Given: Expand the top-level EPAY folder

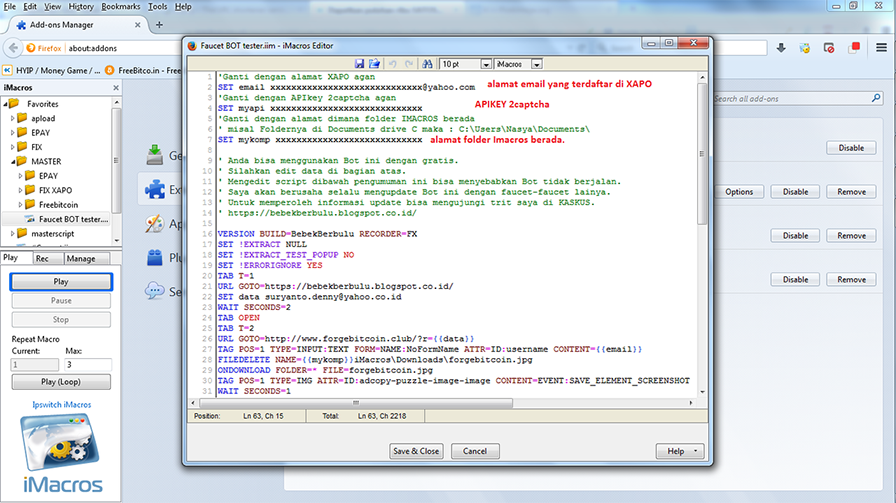Looking at the screenshot, I should click(13, 133).
